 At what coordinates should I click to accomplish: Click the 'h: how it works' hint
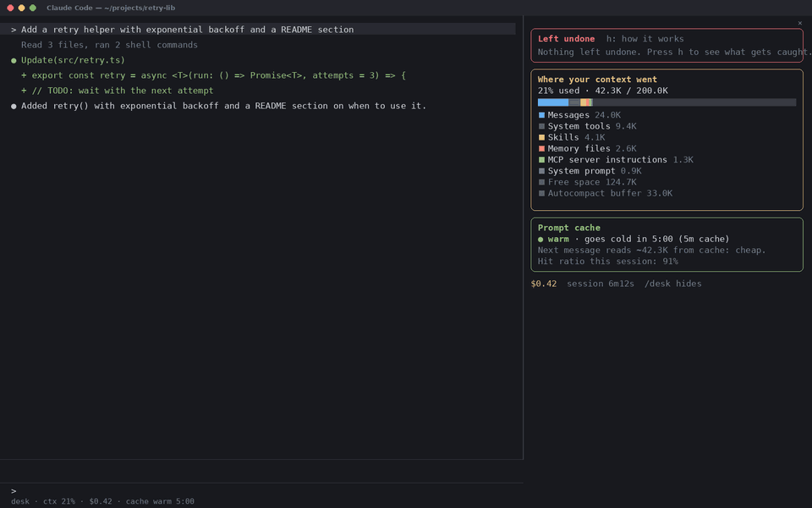(645, 39)
